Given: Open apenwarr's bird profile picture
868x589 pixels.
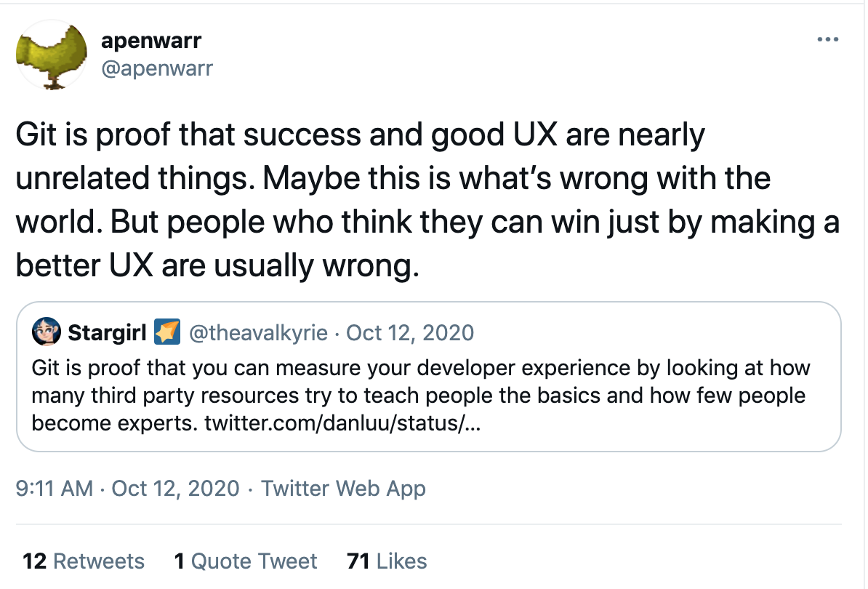Looking at the screenshot, I should point(52,55).
